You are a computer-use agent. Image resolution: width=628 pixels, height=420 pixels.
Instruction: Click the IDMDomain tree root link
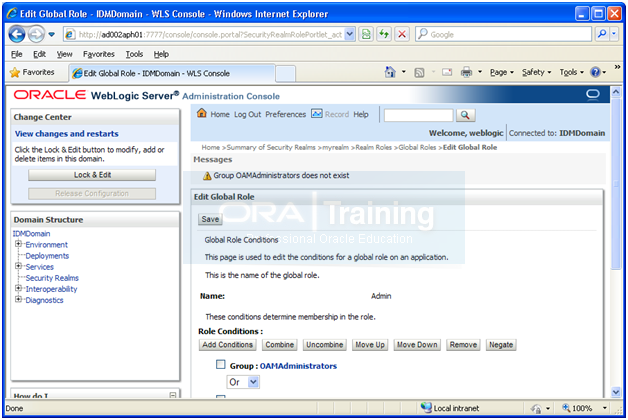click(32, 233)
